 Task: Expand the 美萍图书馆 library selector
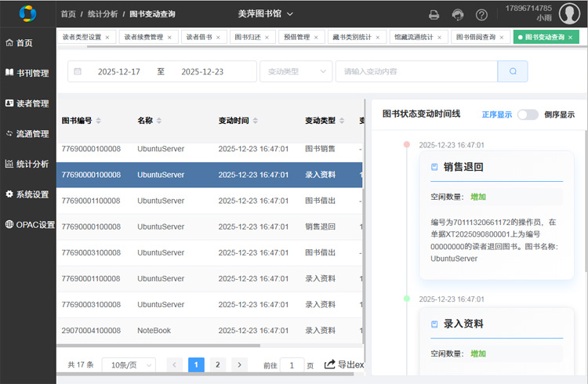click(265, 14)
